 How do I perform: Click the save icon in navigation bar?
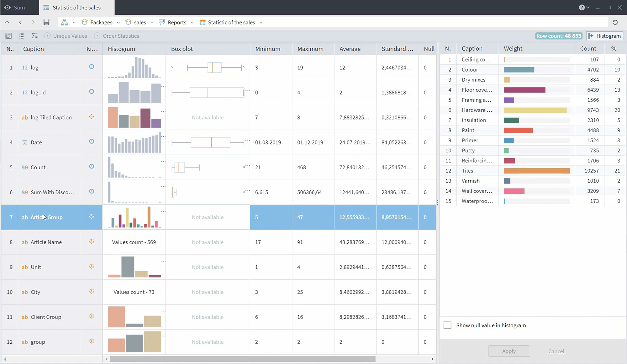[46, 22]
